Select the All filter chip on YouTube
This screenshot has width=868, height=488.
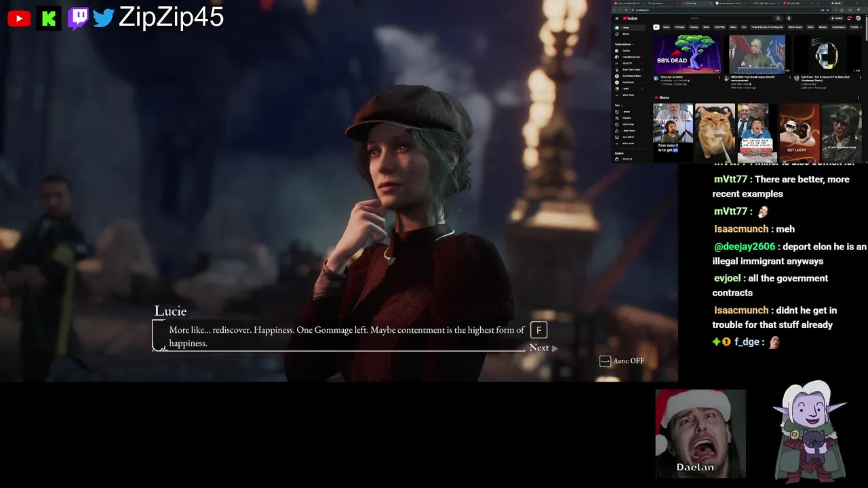pyautogui.click(x=656, y=27)
